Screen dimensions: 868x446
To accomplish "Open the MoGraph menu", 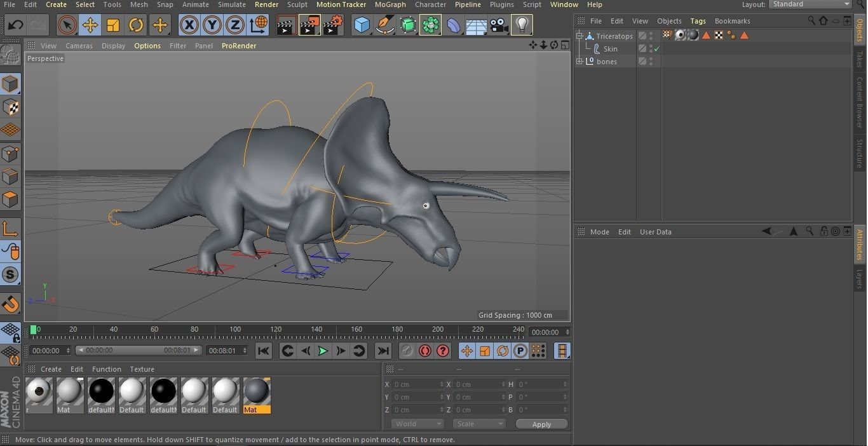I will click(390, 4).
